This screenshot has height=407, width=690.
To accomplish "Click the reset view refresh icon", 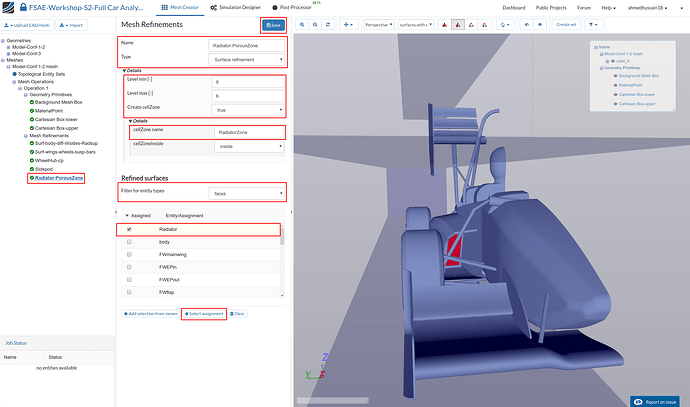I will tap(328, 24).
